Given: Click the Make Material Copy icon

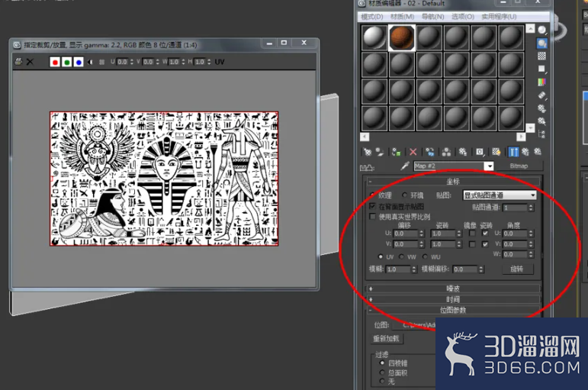Looking at the screenshot, I should pos(429,152).
